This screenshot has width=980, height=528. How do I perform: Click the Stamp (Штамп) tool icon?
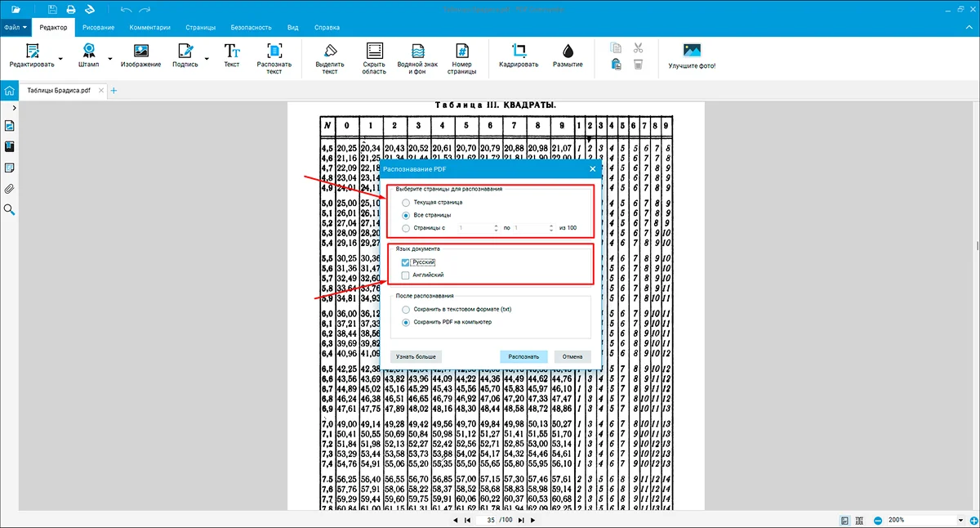[x=88, y=50]
